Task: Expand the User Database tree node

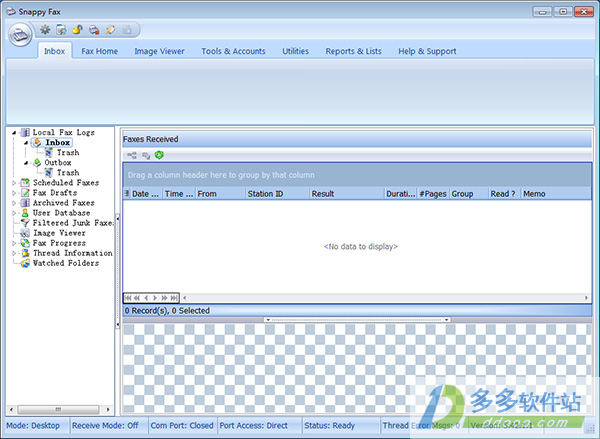Action: [14, 213]
